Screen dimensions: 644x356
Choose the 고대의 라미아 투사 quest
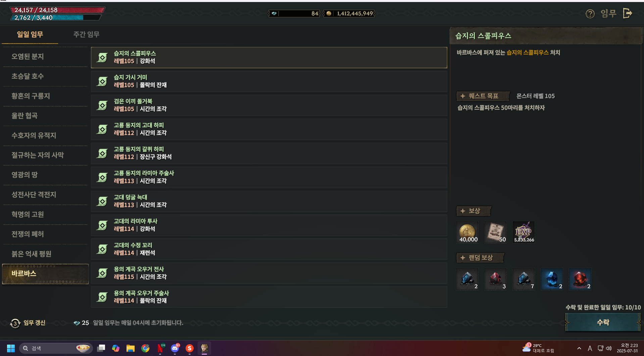point(269,225)
